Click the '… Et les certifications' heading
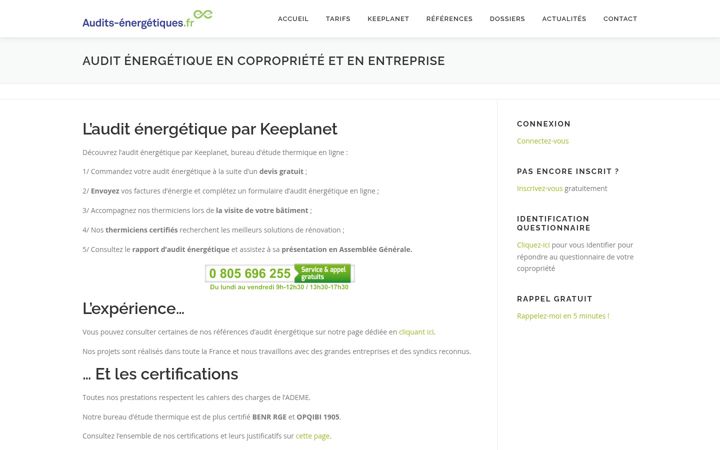 pyautogui.click(x=160, y=374)
